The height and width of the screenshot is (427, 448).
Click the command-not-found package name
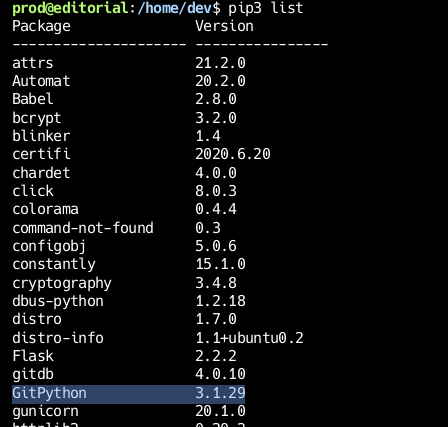83,228
